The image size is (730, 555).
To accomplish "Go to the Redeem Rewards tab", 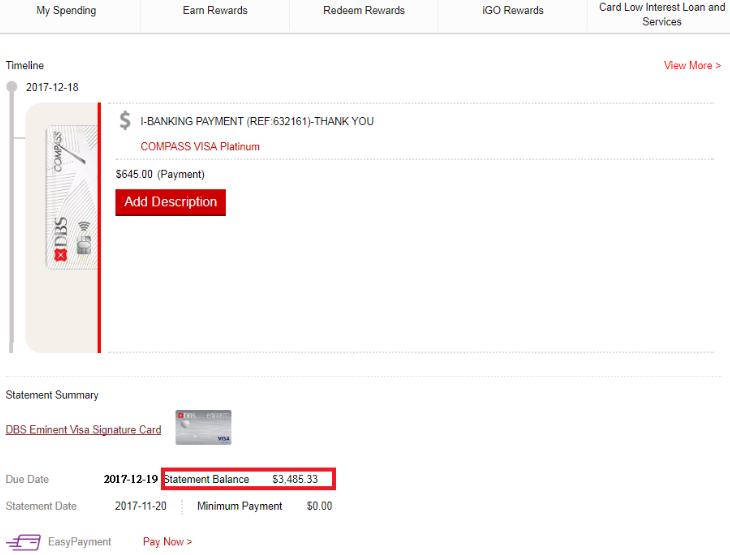I will (x=364, y=11).
